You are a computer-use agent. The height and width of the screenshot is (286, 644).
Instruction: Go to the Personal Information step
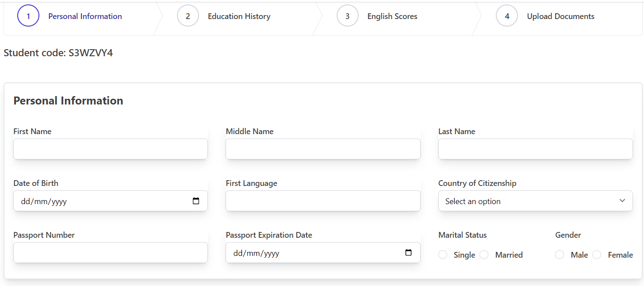(85, 16)
